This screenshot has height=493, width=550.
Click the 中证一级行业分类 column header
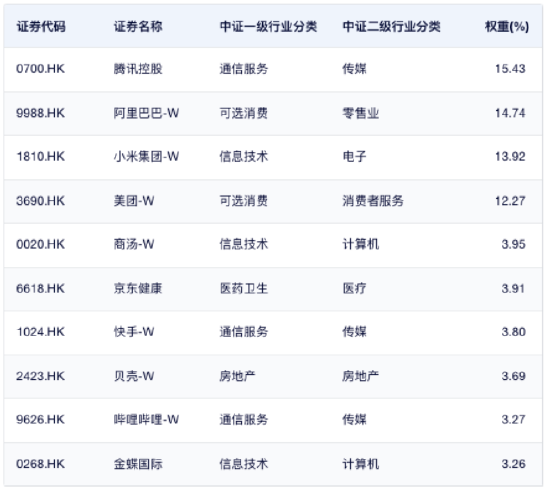(269, 26)
